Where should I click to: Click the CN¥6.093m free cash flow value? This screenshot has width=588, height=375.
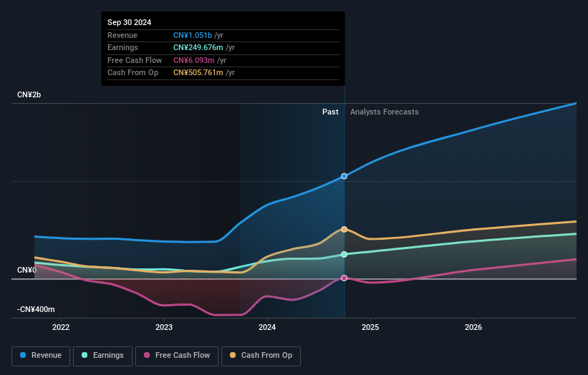(x=194, y=60)
